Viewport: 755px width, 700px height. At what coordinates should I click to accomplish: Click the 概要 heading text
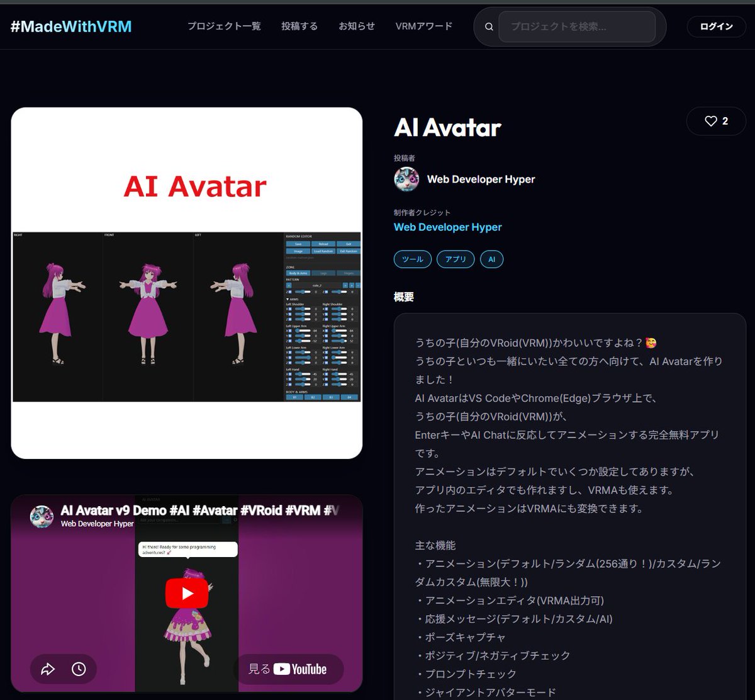tap(404, 297)
